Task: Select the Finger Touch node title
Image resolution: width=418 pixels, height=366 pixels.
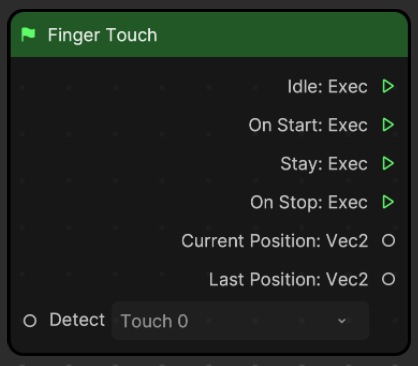Action: click(x=102, y=35)
